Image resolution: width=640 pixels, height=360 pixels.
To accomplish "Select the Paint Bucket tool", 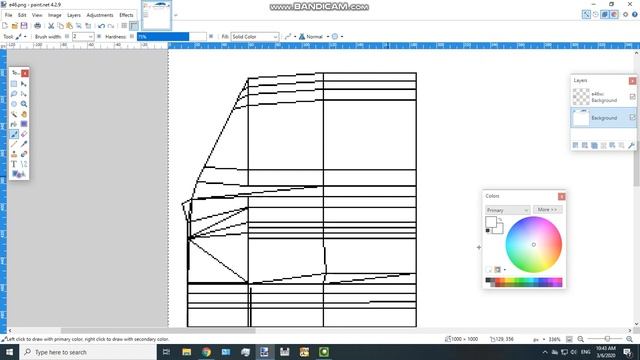I will [x=14, y=124].
